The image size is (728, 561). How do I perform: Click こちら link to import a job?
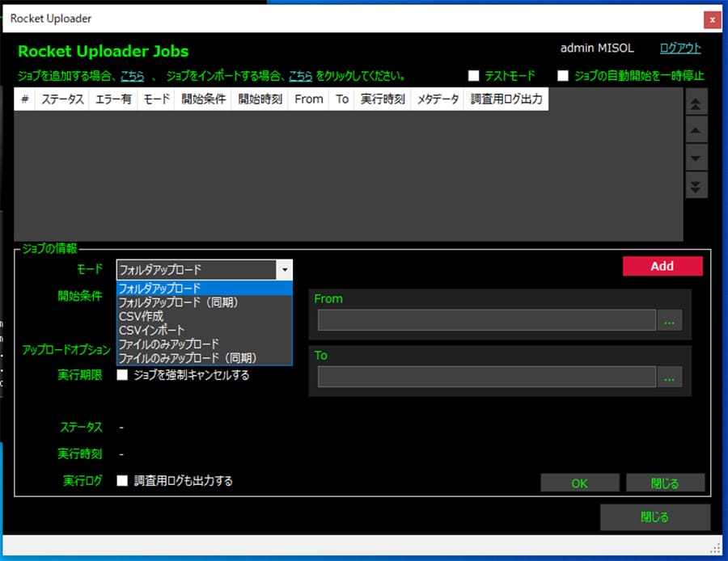click(x=300, y=76)
